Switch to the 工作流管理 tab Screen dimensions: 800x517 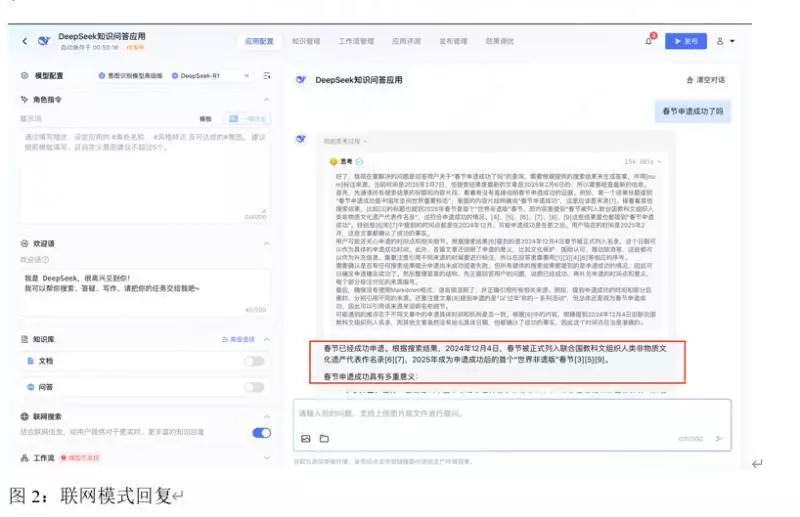(x=356, y=41)
